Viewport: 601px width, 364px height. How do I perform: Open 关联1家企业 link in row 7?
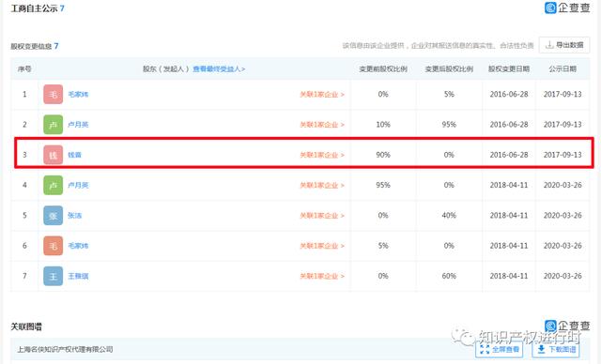[322, 276]
